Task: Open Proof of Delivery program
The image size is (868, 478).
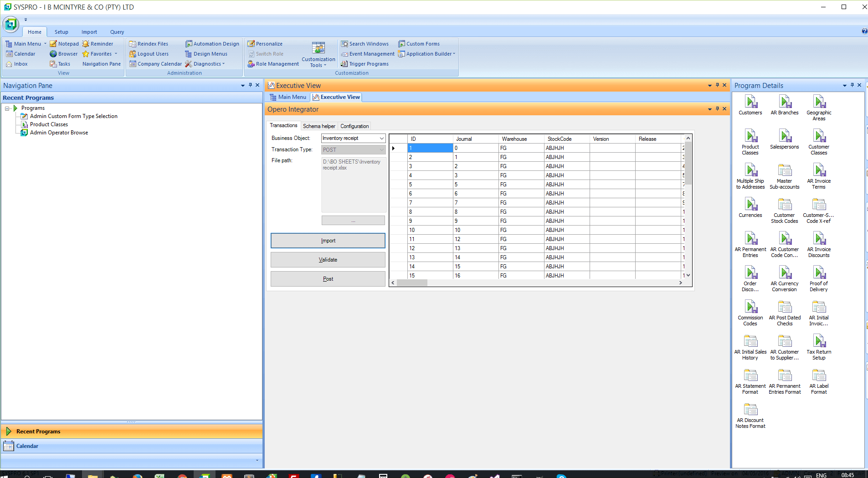Action: click(x=819, y=278)
